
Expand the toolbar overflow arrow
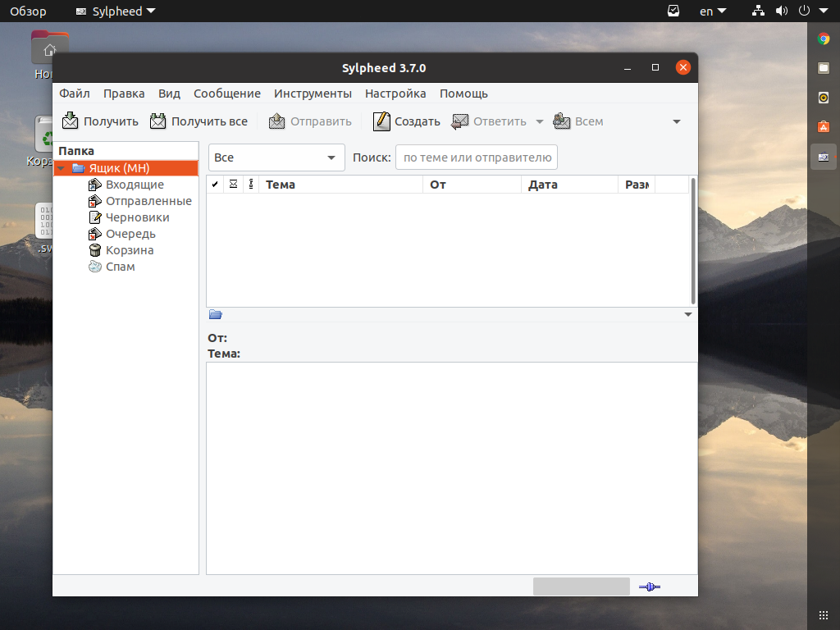pyautogui.click(x=677, y=121)
